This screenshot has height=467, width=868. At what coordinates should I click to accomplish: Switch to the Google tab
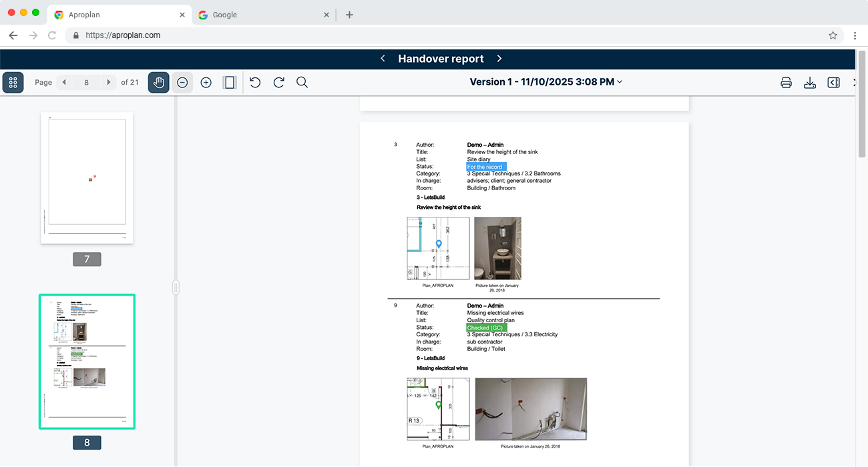260,15
